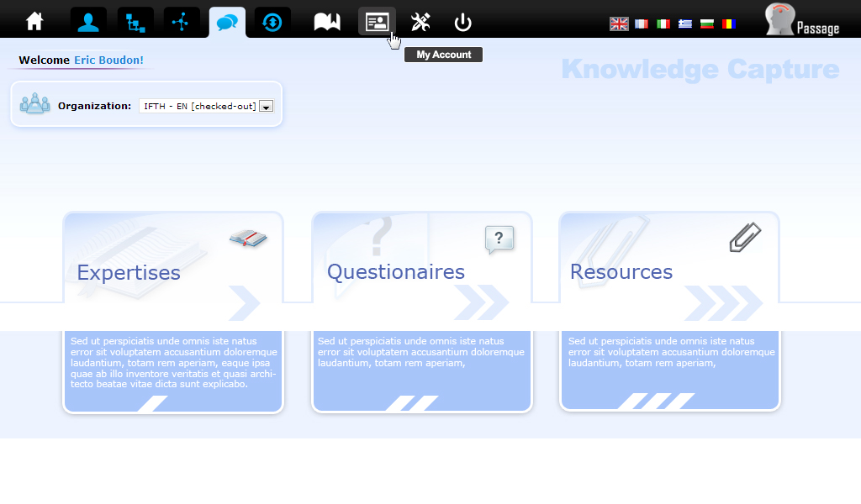Open My Account from the toolbar
861x504 pixels.
pyautogui.click(x=377, y=22)
